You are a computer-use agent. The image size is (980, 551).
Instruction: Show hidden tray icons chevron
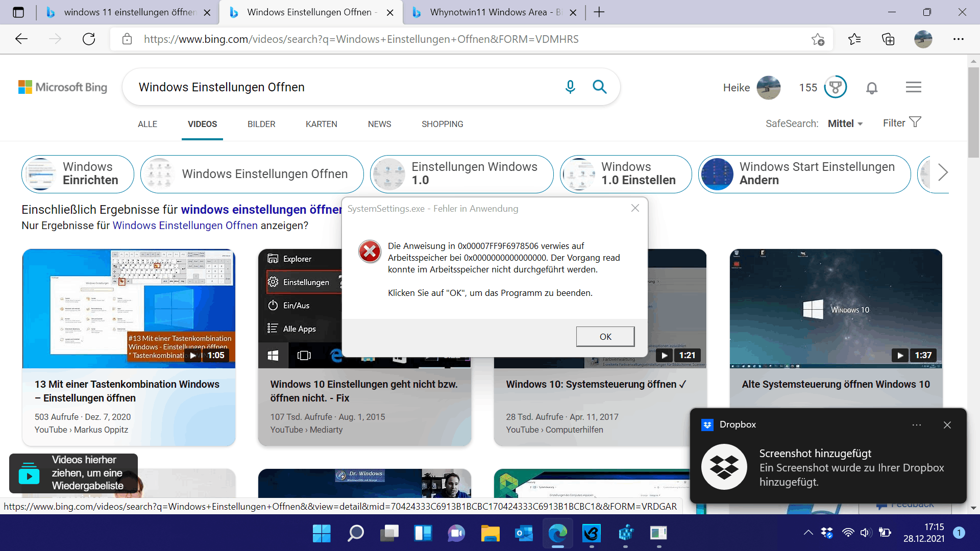808,533
